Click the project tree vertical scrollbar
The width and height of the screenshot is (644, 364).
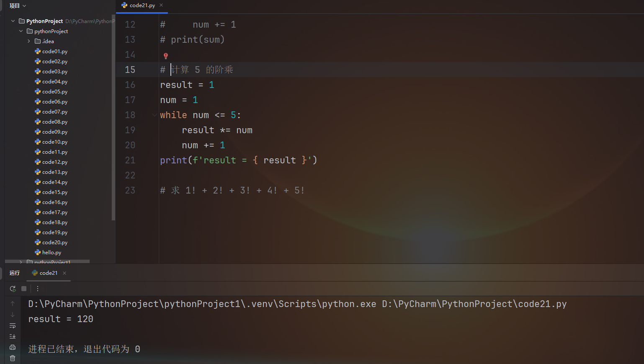point(113,117)
